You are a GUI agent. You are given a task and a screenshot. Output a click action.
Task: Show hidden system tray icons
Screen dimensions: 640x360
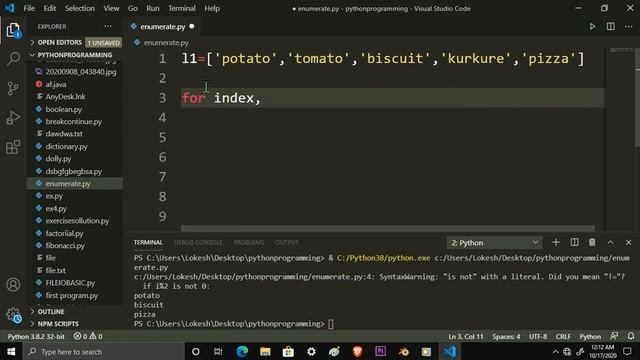tap(555, 351)
